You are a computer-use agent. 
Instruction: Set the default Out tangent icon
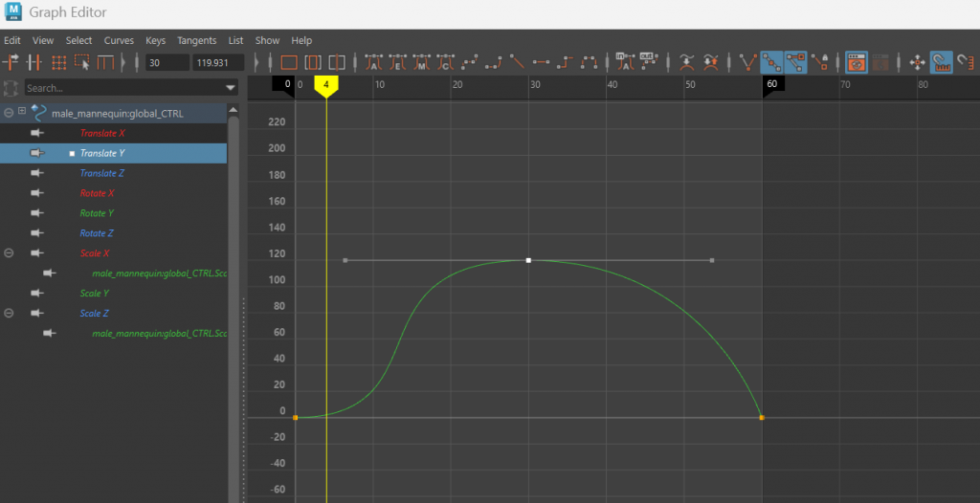(x=649, y=60)
